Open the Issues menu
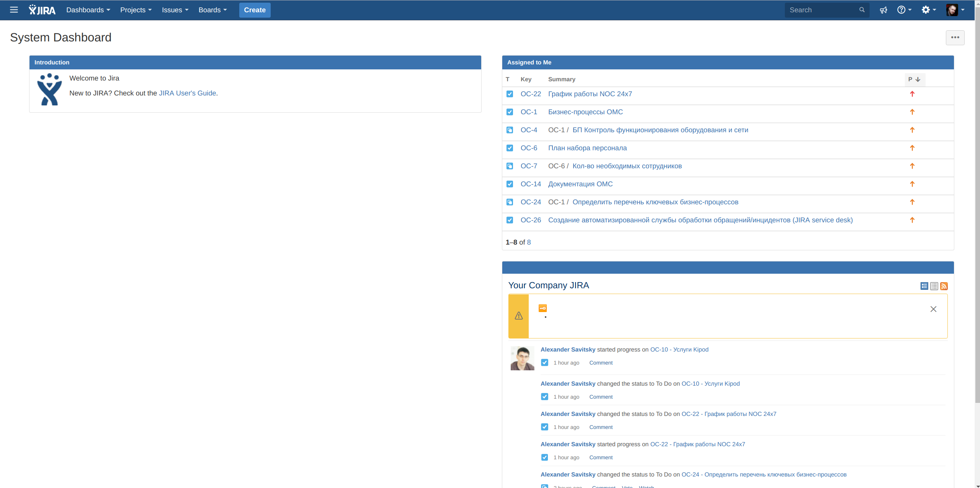This screenshot has height=488, width=980. [175, 10]
